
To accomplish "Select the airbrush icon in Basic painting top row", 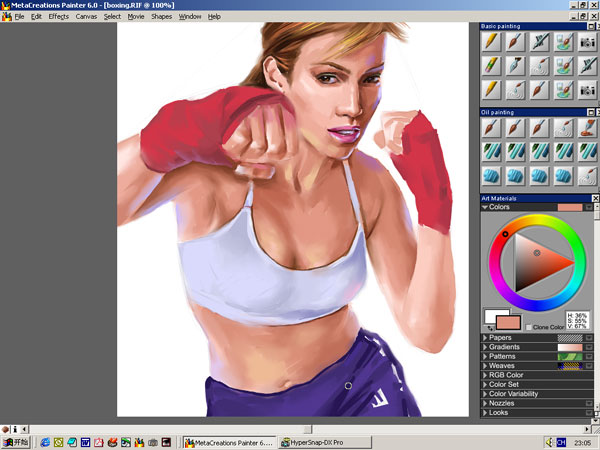I will pos(538,42).
